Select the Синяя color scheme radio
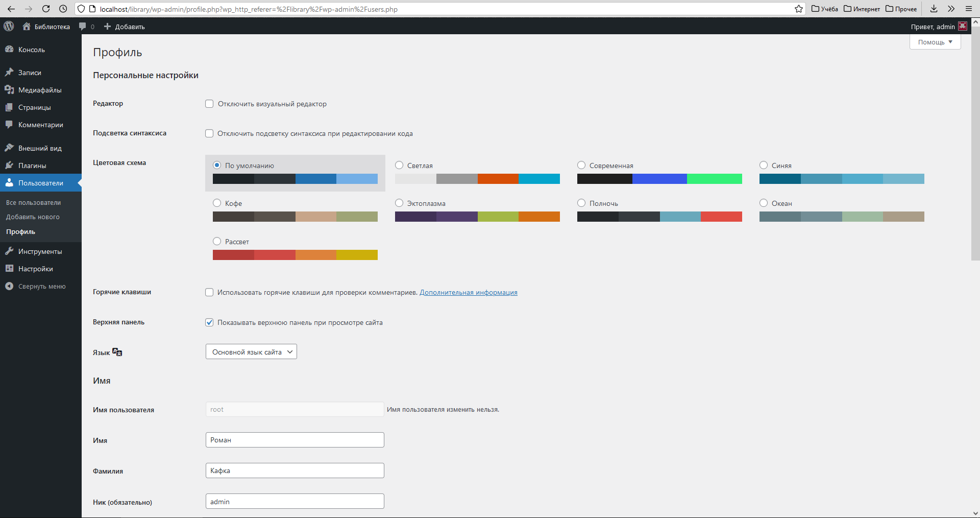 764,165
